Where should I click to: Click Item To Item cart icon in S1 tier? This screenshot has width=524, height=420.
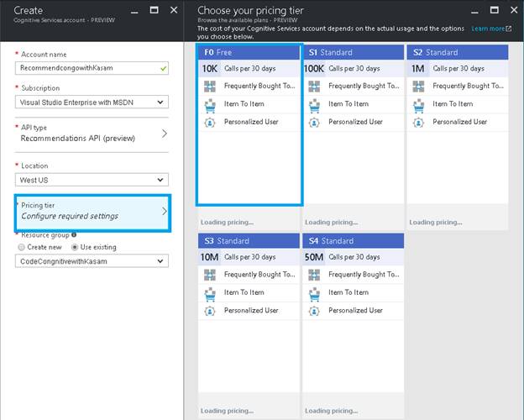pos(314,104)
